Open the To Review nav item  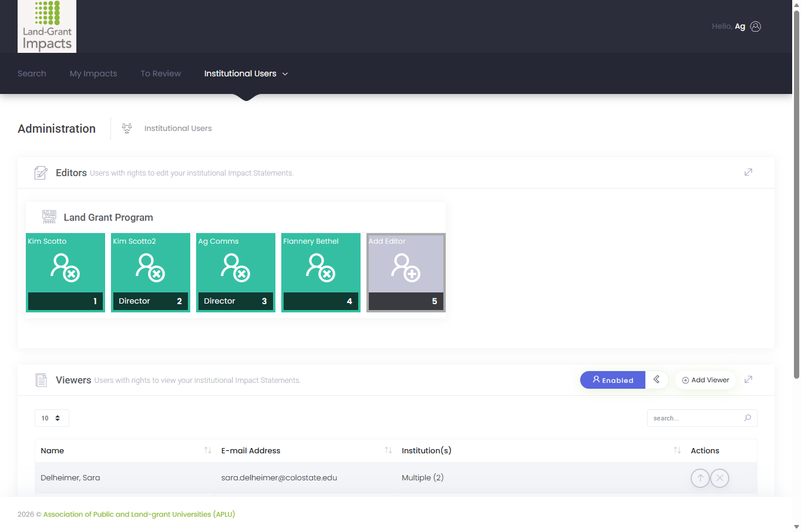click(161, 73)
